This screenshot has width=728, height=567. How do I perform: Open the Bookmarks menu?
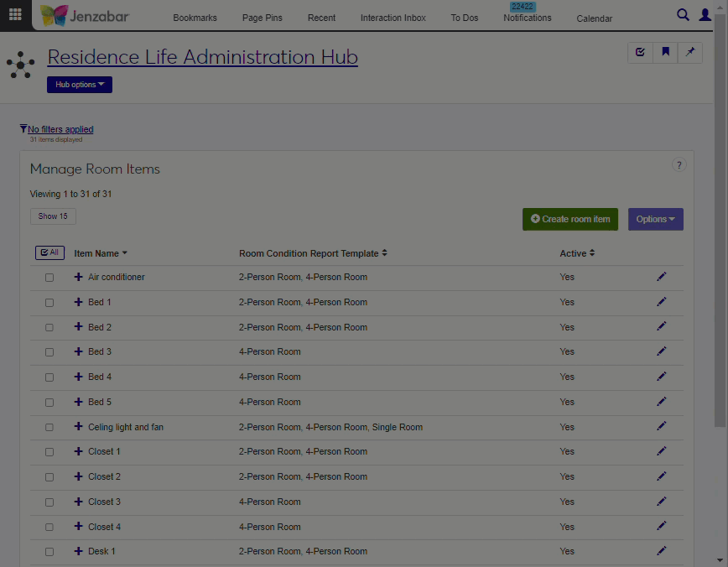click(195, 18)
